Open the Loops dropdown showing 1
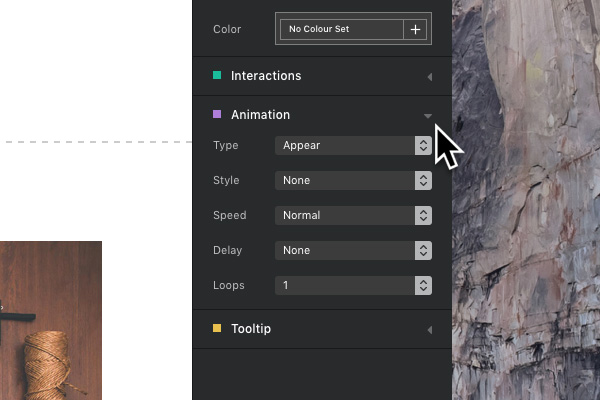The width and height of the screenshot is (600, 400). point(353,286)
